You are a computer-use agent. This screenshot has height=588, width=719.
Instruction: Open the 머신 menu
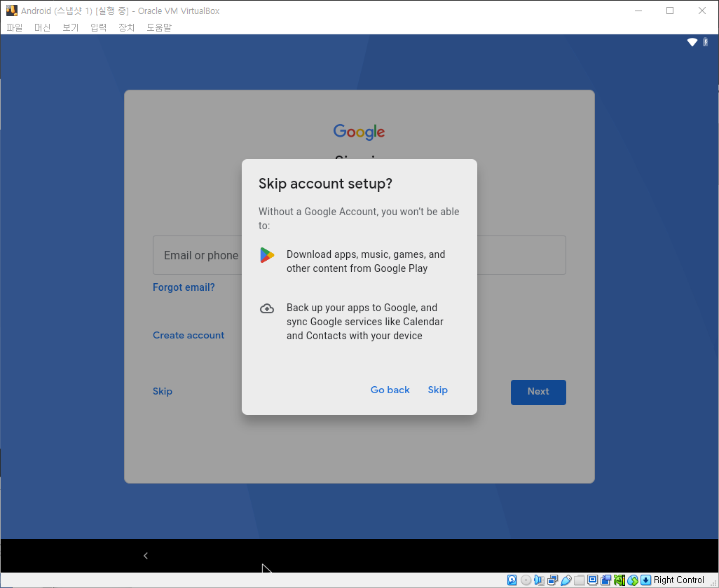42,27
